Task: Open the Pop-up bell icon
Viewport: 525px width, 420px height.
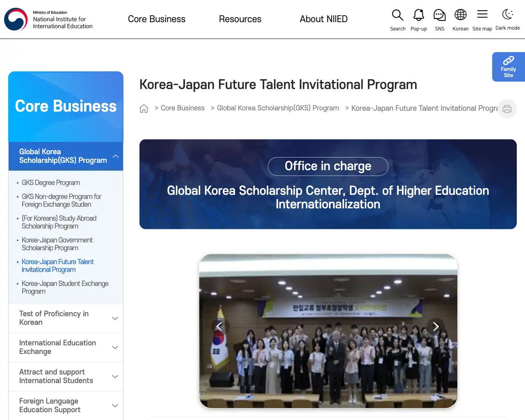Action: pyautogui.click(x=418, y=15)
